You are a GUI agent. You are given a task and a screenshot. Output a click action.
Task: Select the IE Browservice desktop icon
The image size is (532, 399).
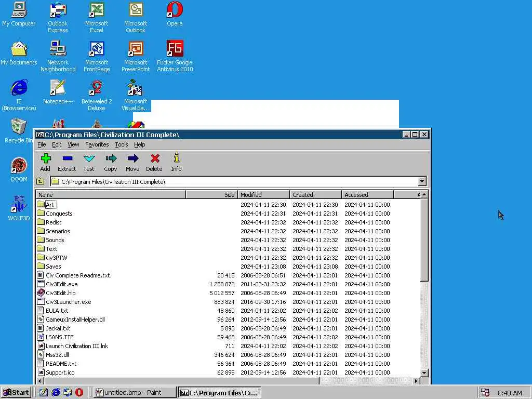[x=19, y=96]
